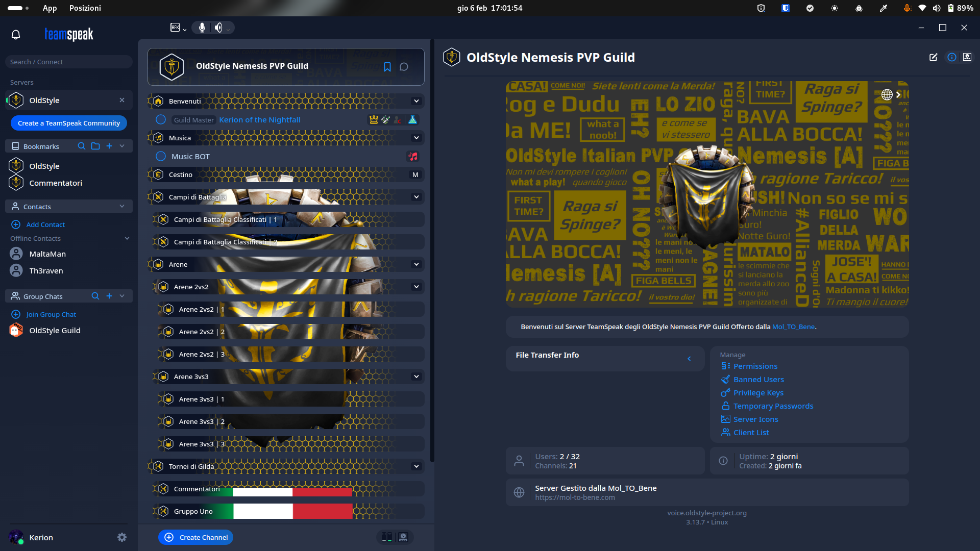The height and width of the screenshot is (551, 980).
Task: Click Add Contact link
Action: coord(45,224)
